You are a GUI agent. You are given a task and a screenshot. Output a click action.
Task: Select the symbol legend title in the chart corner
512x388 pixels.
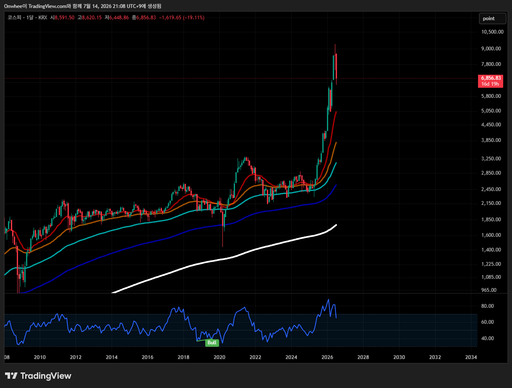[x=27, y=17]
